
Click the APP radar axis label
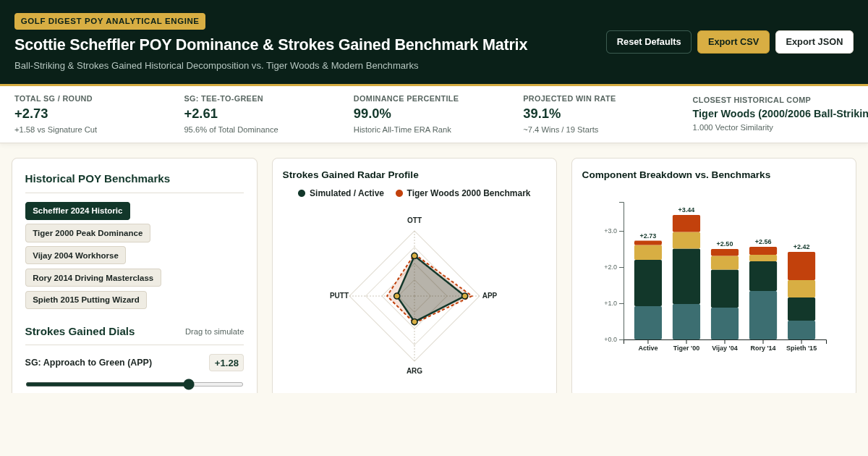point(490,296)
